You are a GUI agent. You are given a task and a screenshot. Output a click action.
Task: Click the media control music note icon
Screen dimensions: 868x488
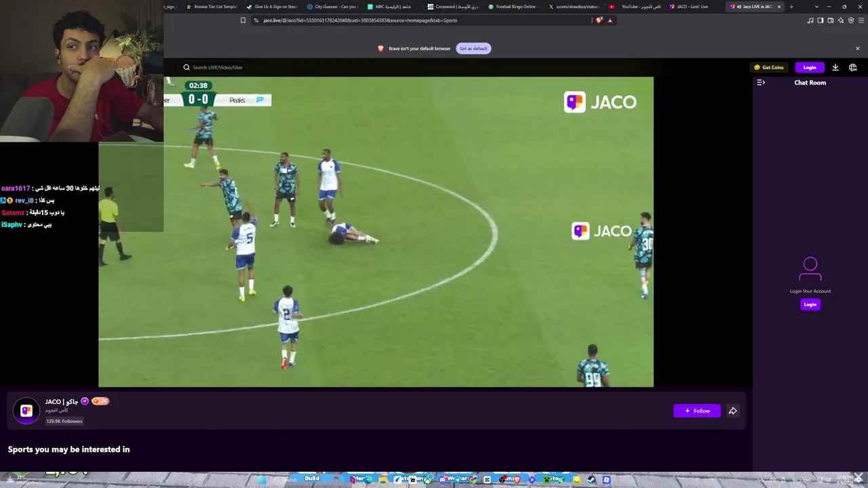(810, 20)
